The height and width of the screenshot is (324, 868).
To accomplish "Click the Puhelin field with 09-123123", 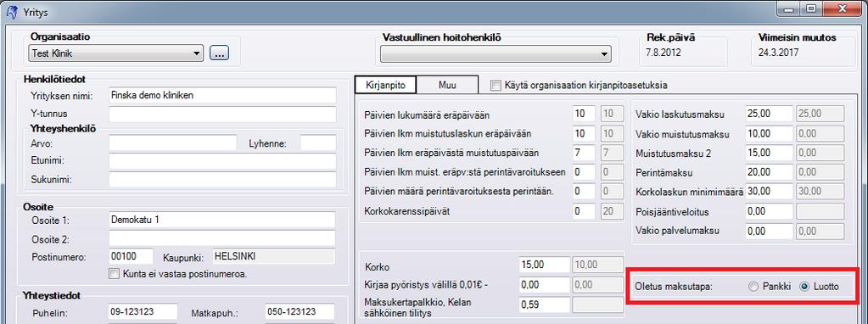I will 143,312.
